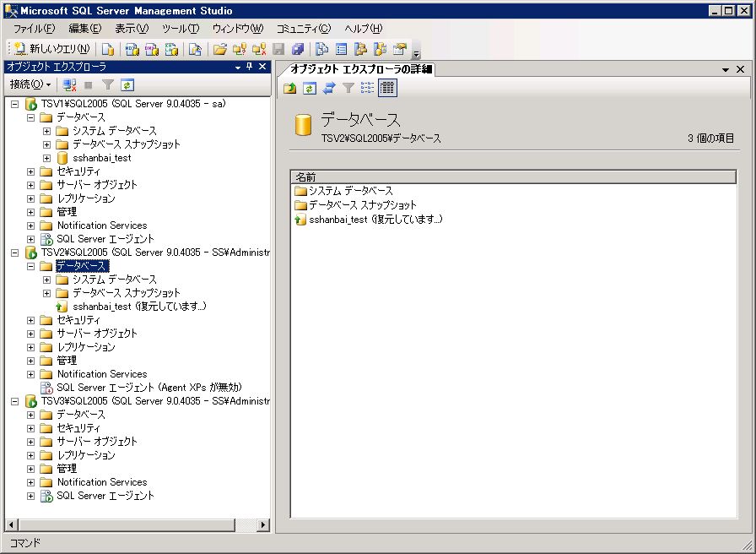Click the Filter funnel in Object Explorer toolbar
This screenshot has height=554, width=756.
[107, 85]
